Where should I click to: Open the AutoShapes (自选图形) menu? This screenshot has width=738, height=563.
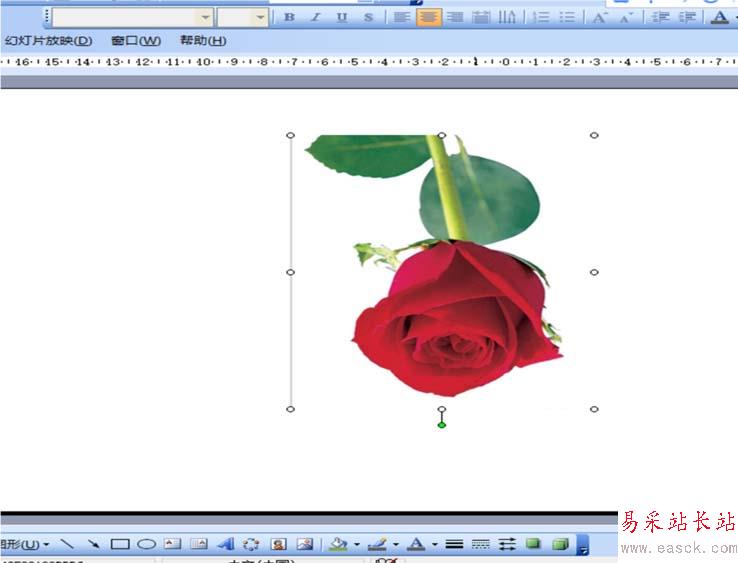click(x=24, y=545)
